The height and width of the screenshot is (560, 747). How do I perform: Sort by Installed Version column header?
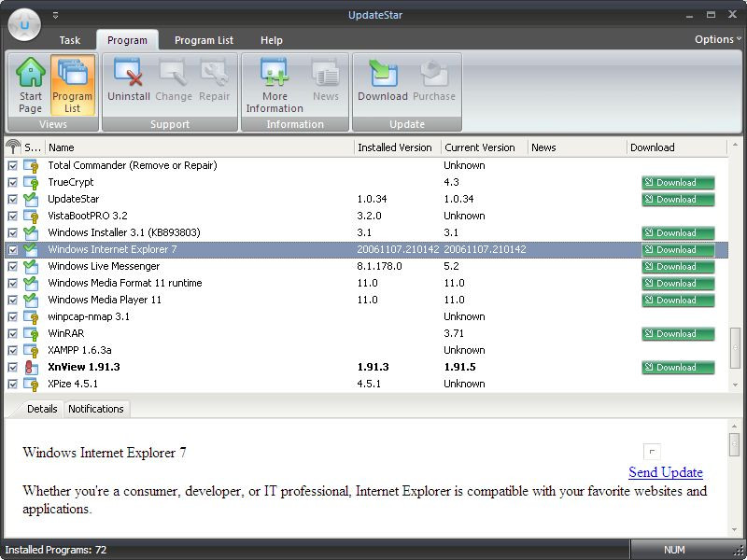point(398,147)
